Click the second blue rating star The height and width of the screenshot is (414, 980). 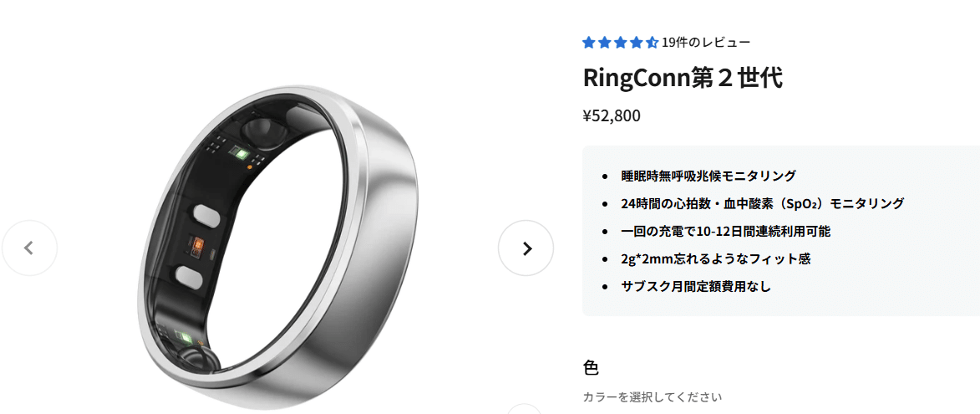604,43
